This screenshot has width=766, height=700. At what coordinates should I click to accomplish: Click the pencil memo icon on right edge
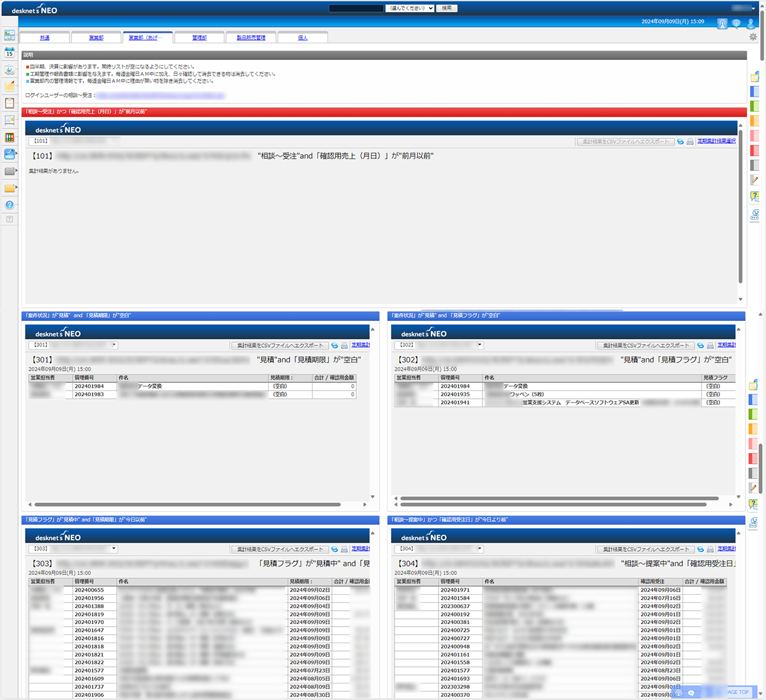(754, 181)
